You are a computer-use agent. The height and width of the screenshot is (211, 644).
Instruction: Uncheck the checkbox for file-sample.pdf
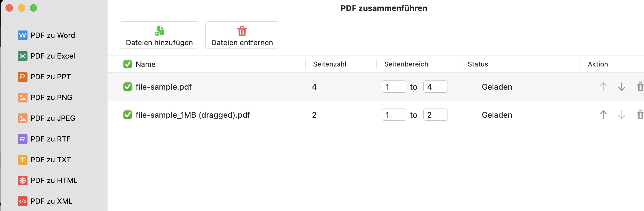point(127,87)
